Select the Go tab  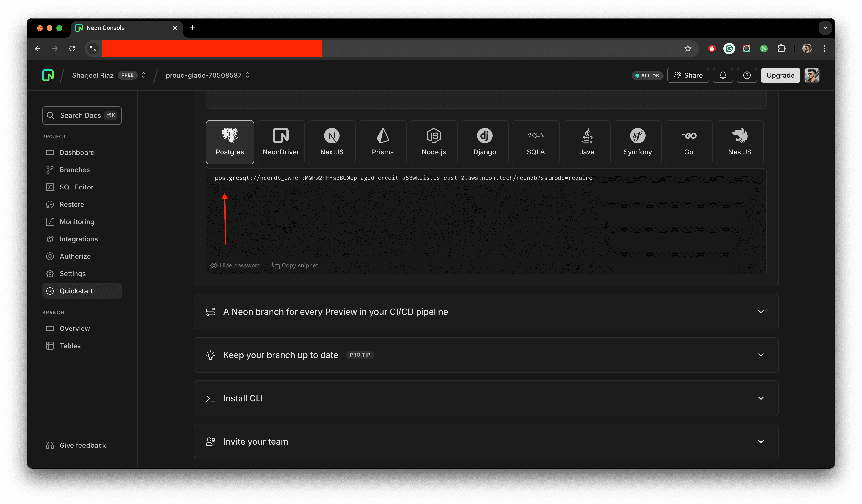688,142
